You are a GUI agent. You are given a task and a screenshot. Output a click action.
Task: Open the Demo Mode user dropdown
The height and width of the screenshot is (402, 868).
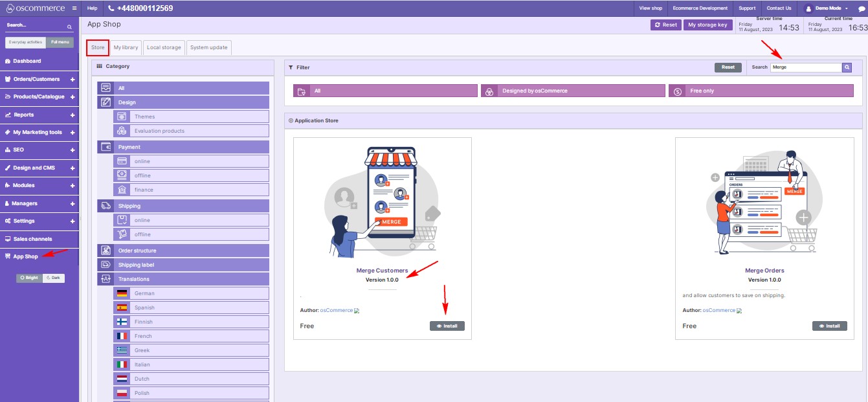826,8
